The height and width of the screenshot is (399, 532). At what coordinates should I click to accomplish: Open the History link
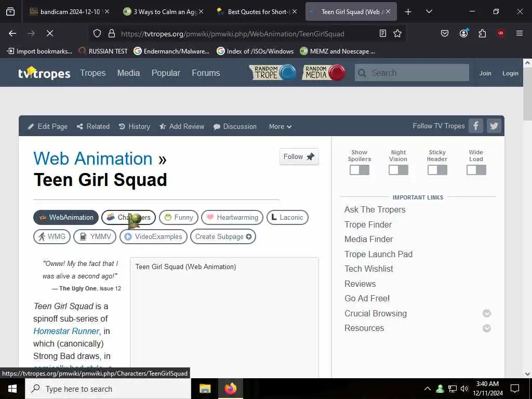pos(135,127)
